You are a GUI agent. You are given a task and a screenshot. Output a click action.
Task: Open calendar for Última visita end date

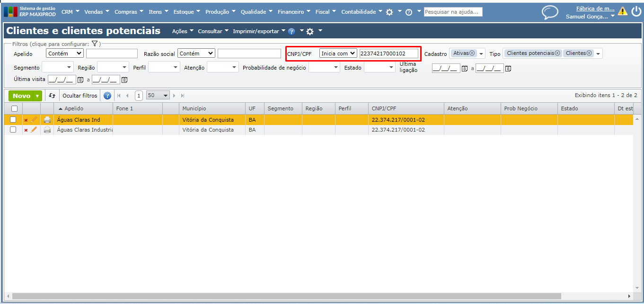tap(124, 80)
